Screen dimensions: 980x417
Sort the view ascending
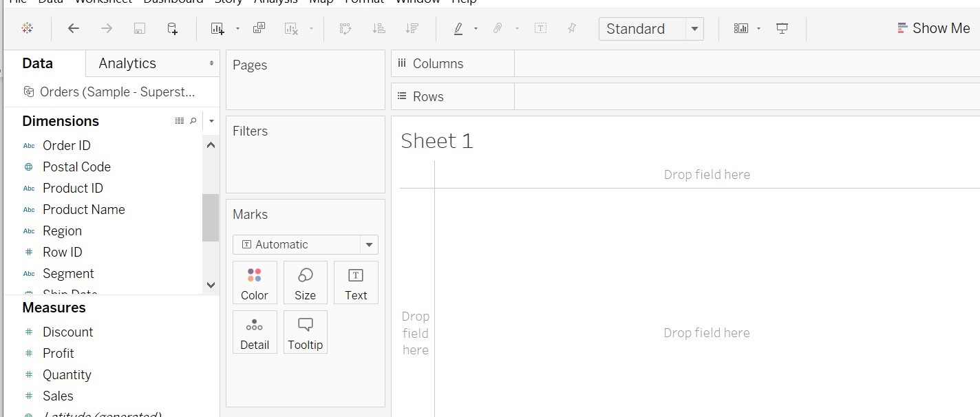point(379,28)
